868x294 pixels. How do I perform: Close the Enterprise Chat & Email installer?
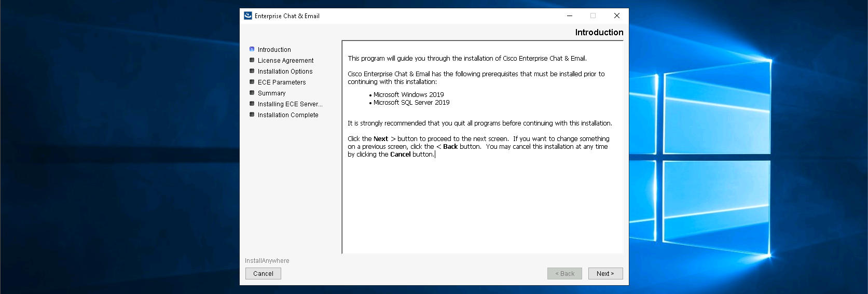(617, 16)
